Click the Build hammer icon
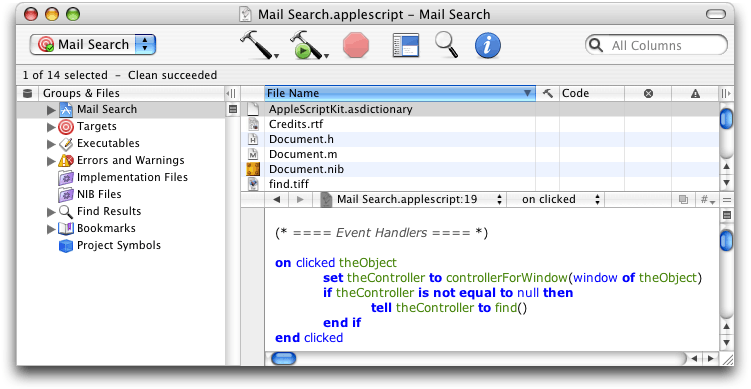The width and height of the screenshot is (751, 389). point(257,45)
